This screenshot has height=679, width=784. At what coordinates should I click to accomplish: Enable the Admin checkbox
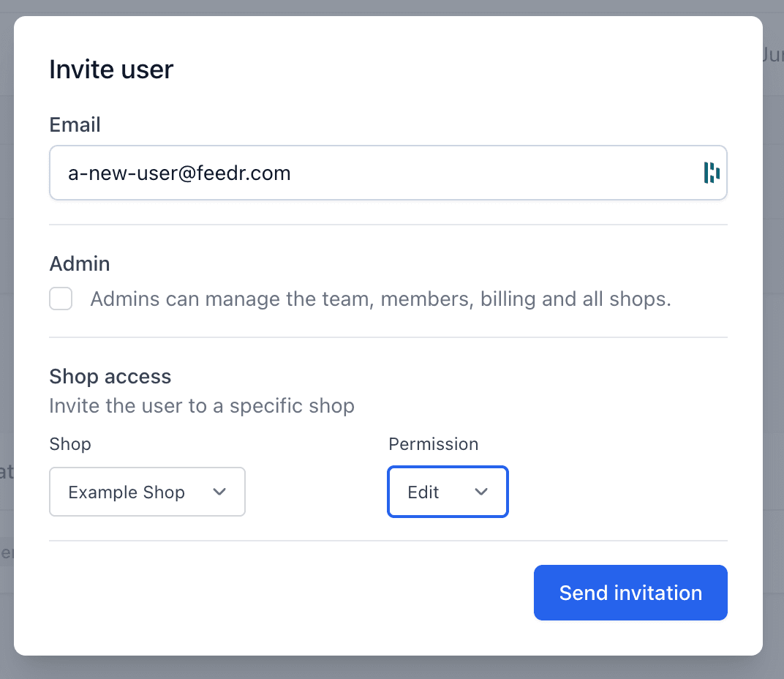(61, 299)
